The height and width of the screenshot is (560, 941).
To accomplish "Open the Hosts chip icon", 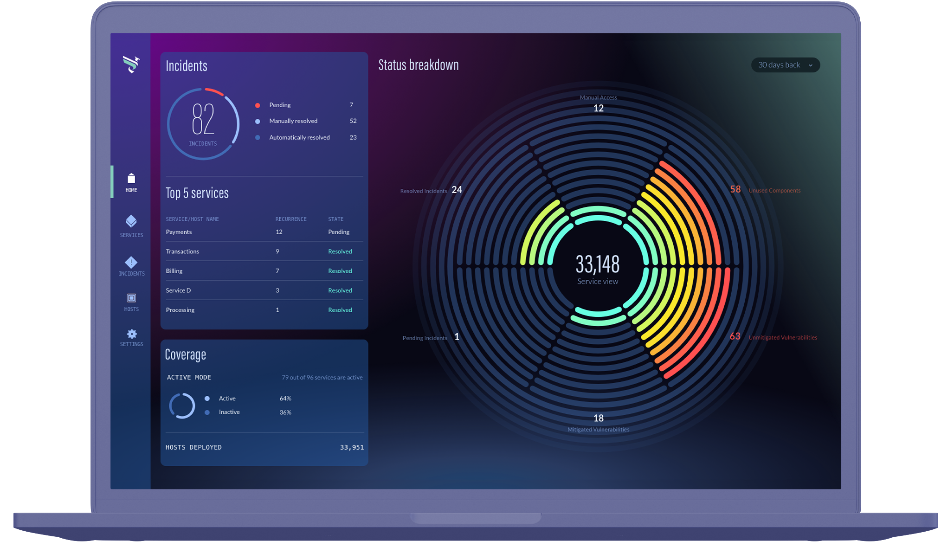I will [131, 298].
